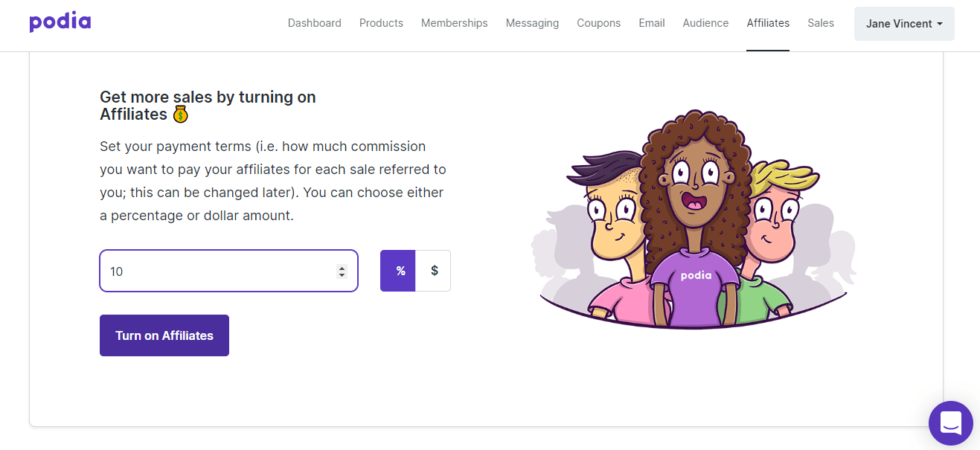Focus the commission amount input field
This screenshot has width=980, height=450.
pyautogui.click(x=228, y=271)
